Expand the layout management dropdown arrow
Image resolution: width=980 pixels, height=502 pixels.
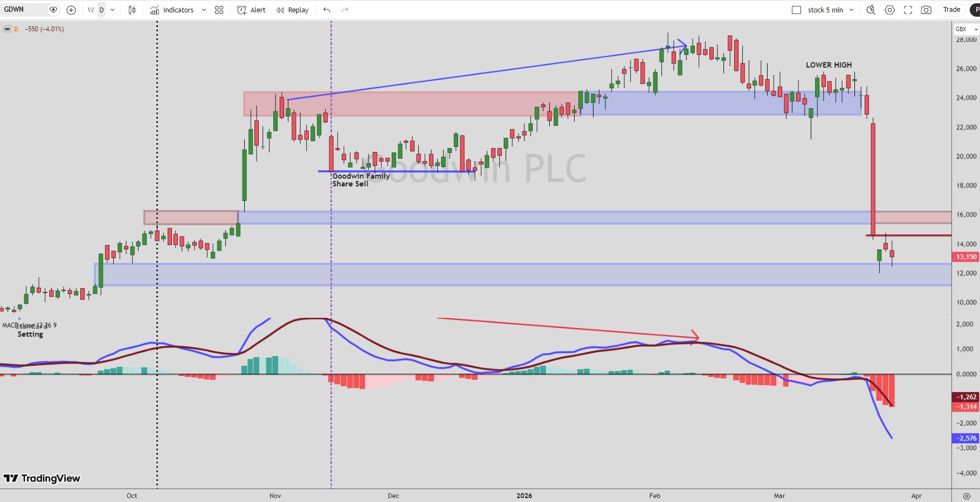pos(852,10)
